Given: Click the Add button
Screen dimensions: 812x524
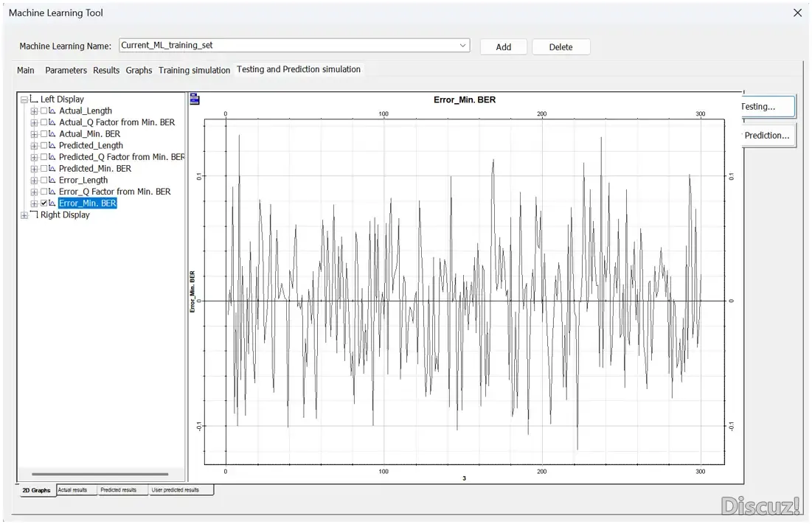Looking at the screenshot, I should coord(504,47).
